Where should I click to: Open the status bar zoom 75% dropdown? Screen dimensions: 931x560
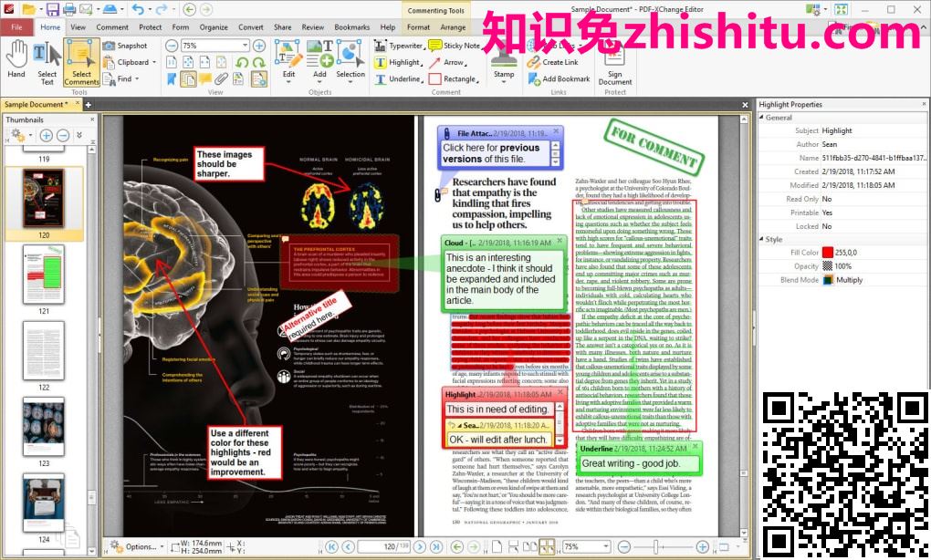(x=606, y=547)
